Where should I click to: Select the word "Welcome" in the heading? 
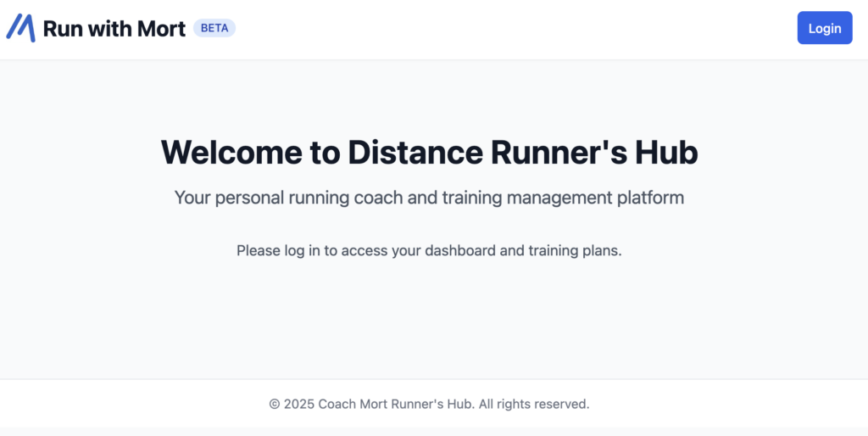click(232, 153)
